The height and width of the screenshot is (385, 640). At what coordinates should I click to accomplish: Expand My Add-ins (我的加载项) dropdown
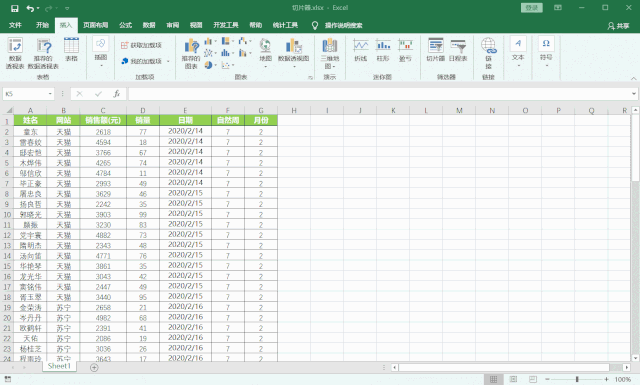point(168,61)
